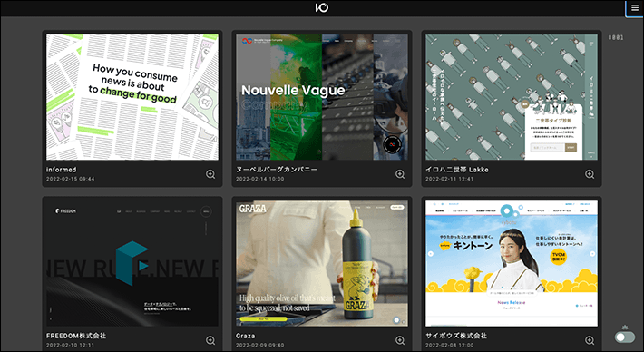Click the date 2022-02-15 09:44
This screenshot has height=352, width=644.
70,179
